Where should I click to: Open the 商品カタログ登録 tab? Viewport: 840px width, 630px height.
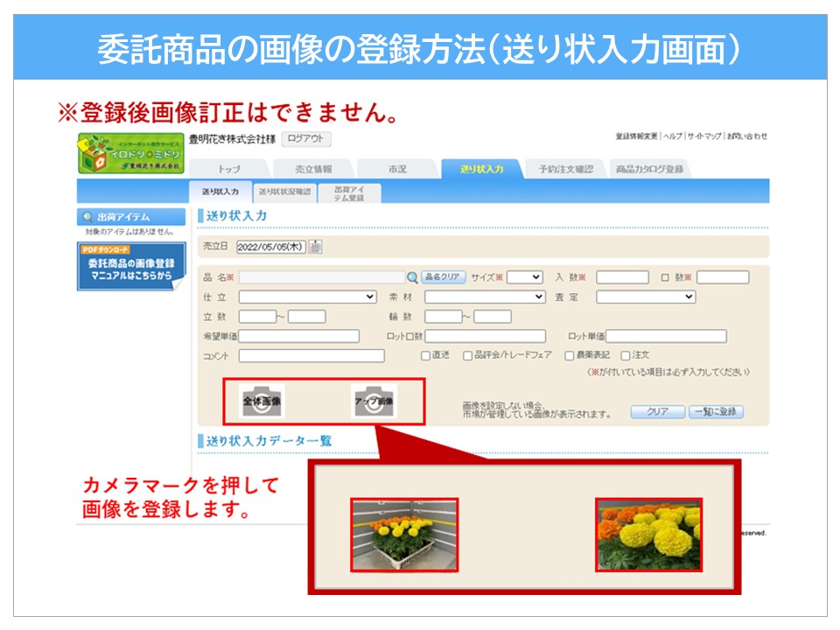[648, 169]
